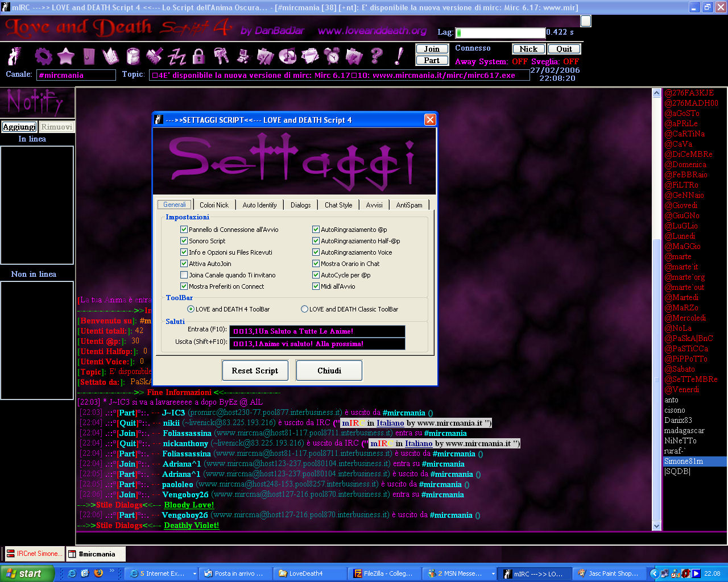Click the padlock icon in toolbar
728x582 pixels.
coord(198,56)
